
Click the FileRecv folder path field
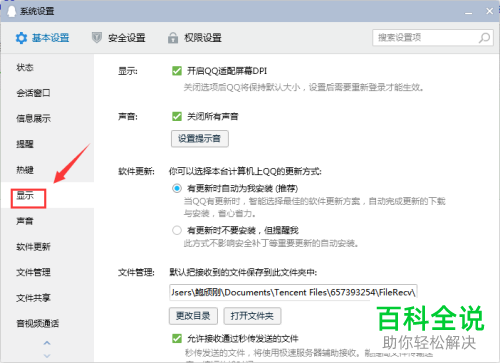[x=293, y=292]
